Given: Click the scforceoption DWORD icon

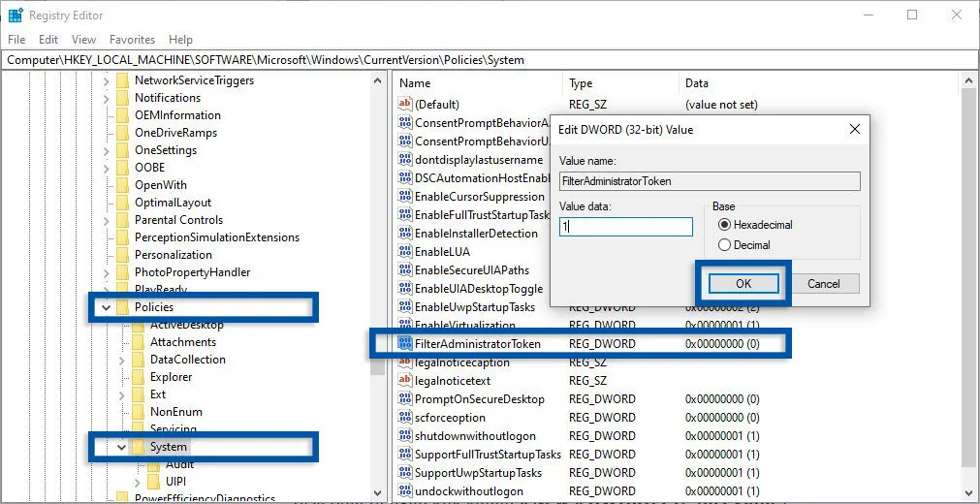Looking at the screenshot, I should point(405,417).
